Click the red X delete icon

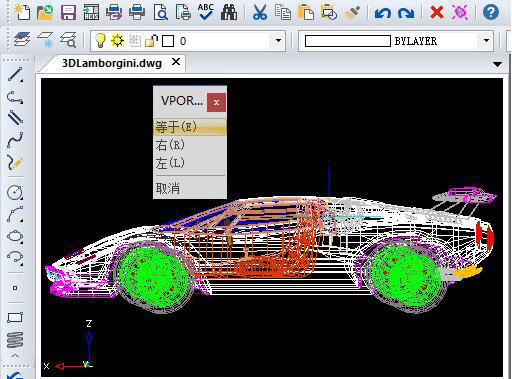coord(437,12)
